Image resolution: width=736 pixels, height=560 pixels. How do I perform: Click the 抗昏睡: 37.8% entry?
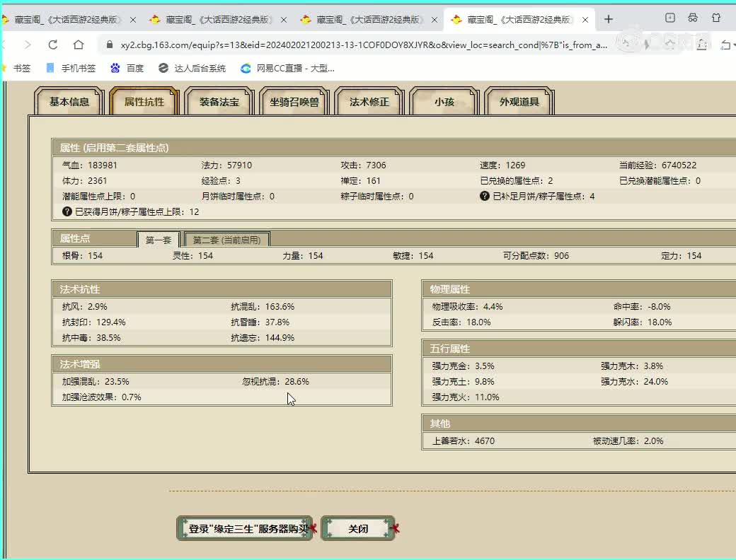tap(260, 322)
